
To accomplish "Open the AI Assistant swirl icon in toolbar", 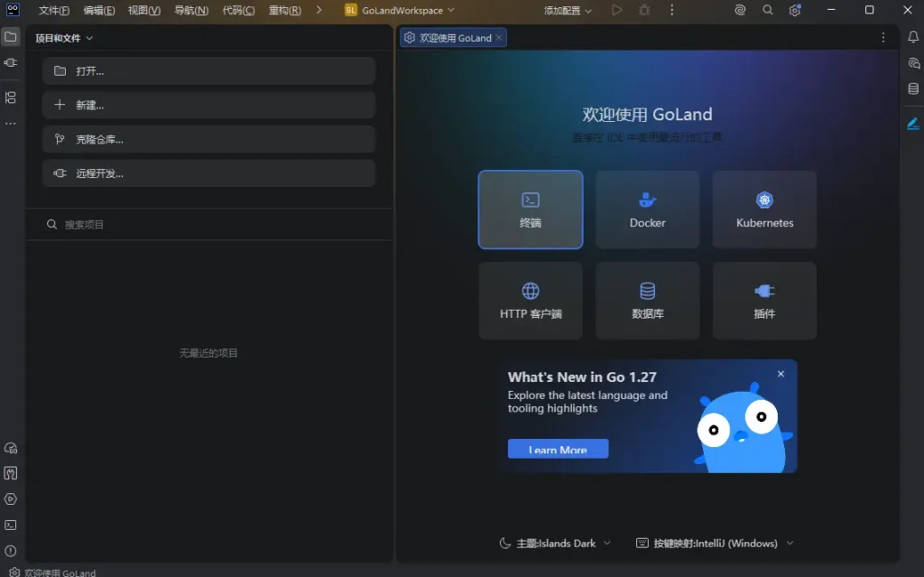I will coord(740,10).
